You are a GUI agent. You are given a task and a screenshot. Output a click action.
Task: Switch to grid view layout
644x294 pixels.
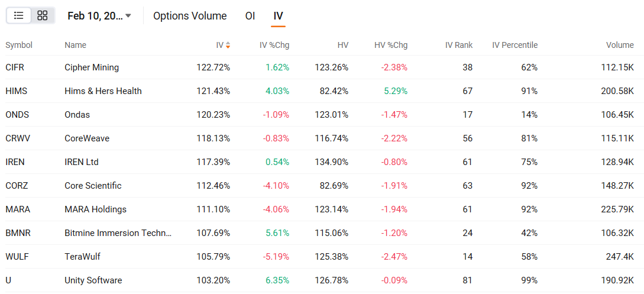click(43, 15)
